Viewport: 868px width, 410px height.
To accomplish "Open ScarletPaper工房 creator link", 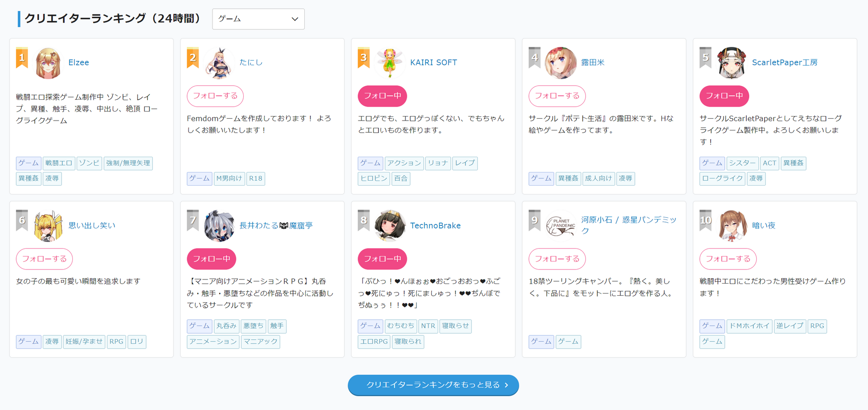I will [x=785, y=63].
